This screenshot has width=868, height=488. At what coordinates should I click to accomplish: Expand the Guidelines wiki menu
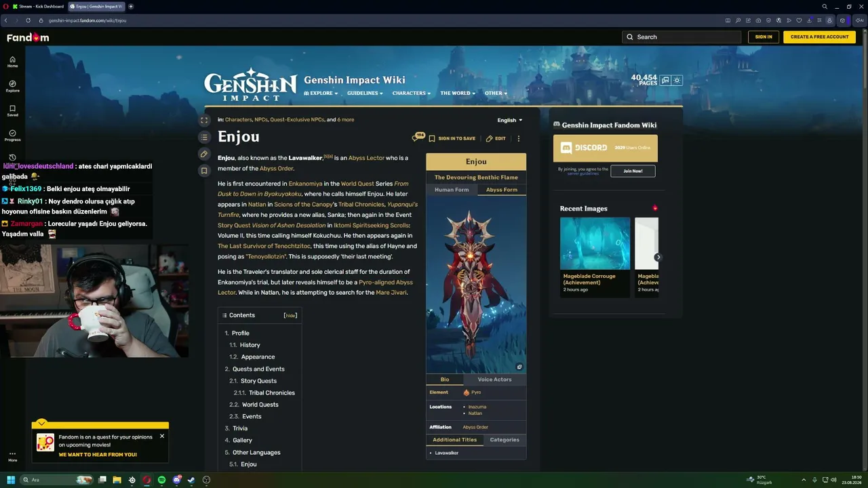[365, 94]
